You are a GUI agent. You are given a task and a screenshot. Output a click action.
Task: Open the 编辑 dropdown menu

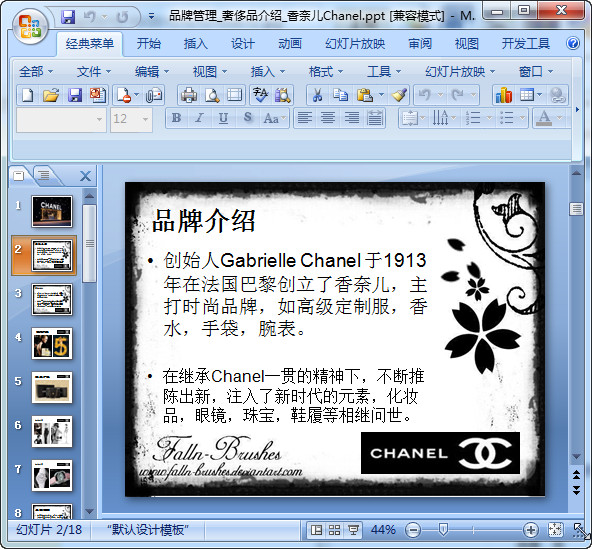click(152, 71)
